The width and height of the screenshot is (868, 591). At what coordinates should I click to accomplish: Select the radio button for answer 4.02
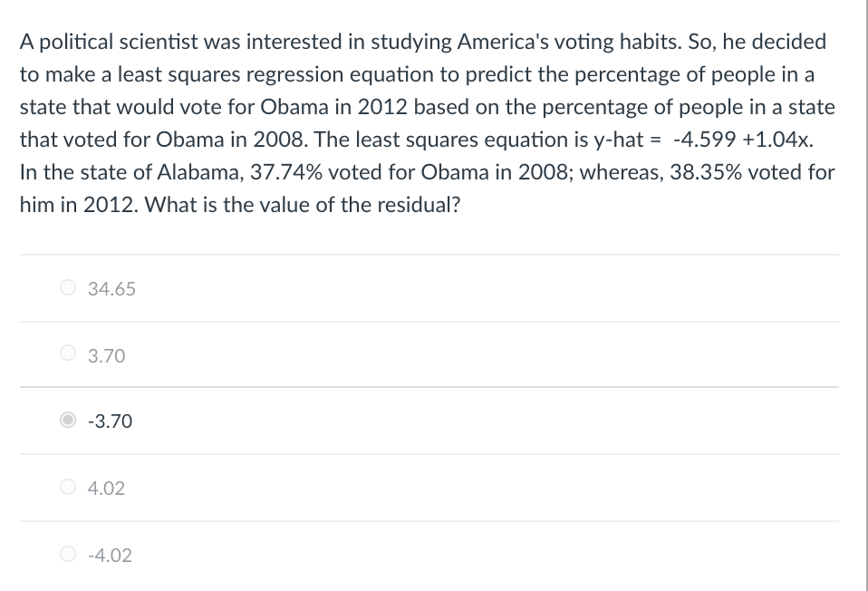[x=67, y=488]
